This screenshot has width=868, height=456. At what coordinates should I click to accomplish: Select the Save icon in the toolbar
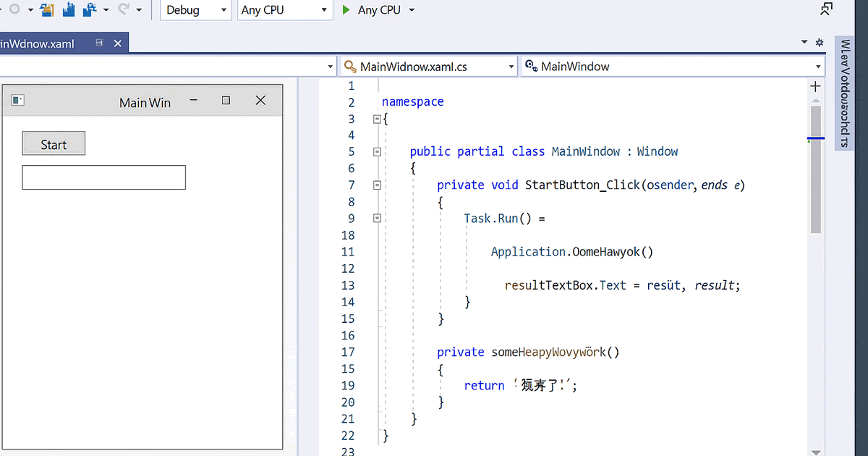click(67, 9)
